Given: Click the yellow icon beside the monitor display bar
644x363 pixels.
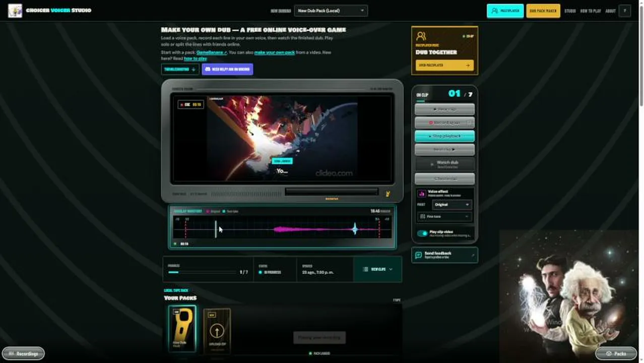Looking at the screenshot, I should [x=388, y=194].
